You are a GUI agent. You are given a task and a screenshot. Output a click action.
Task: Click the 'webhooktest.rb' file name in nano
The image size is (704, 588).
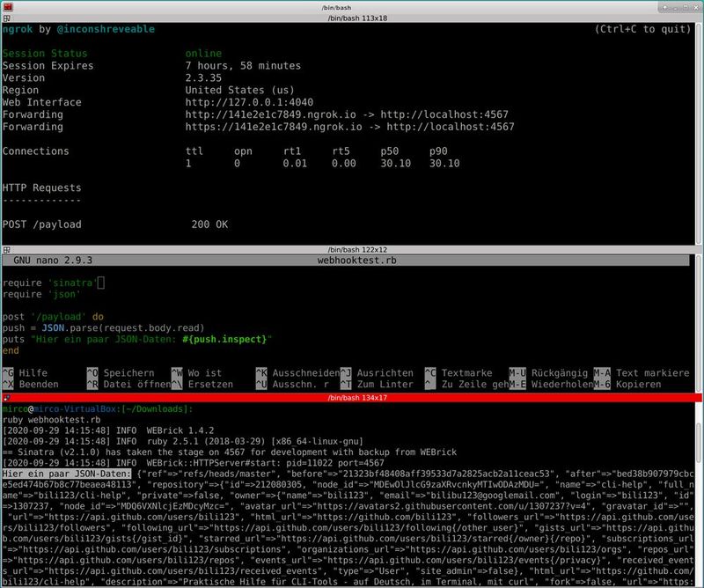click(357, 261)
